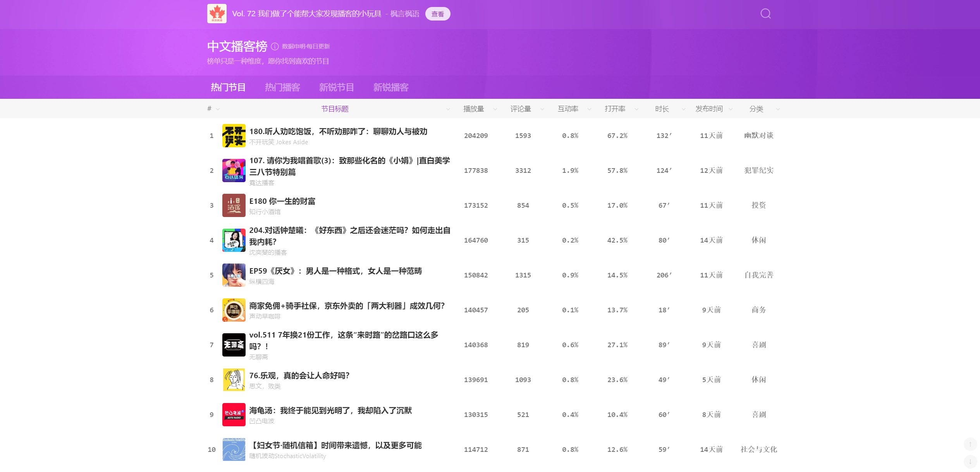
Task: Open episode E180 你一生的财富
Action: point(282,201)
